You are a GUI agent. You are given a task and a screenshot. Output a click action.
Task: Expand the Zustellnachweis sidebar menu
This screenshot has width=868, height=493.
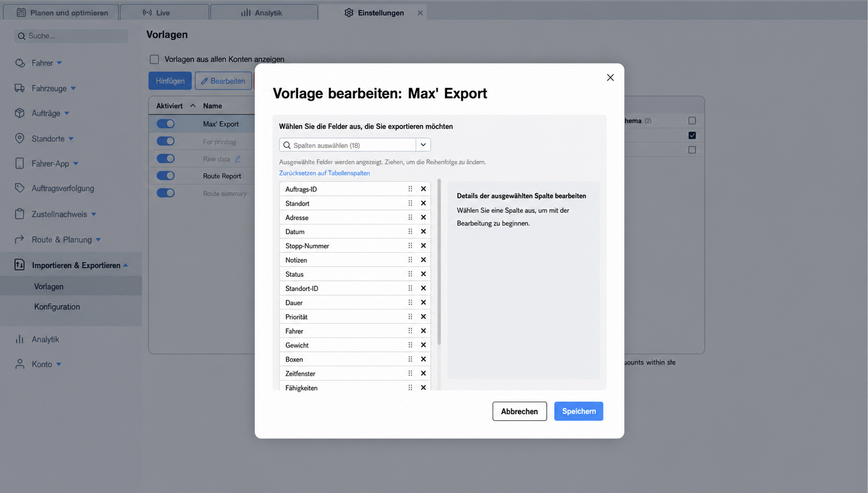(93, 214)
